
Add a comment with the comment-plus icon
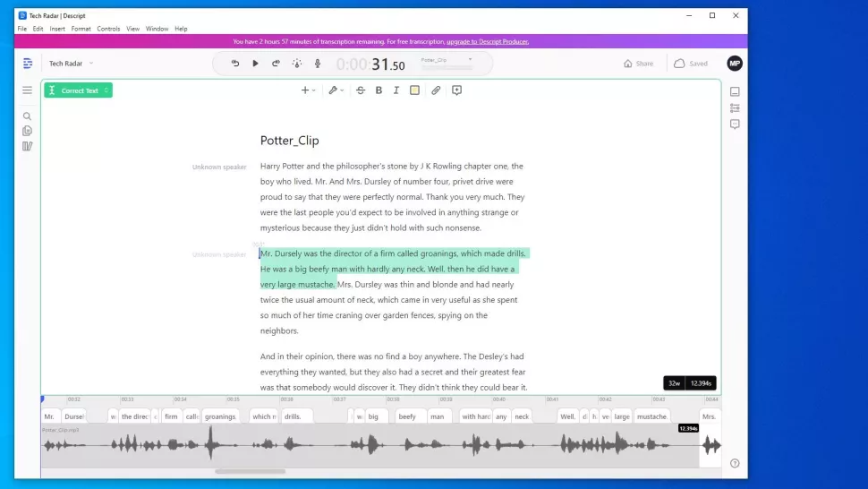click(x=456, y=90)
